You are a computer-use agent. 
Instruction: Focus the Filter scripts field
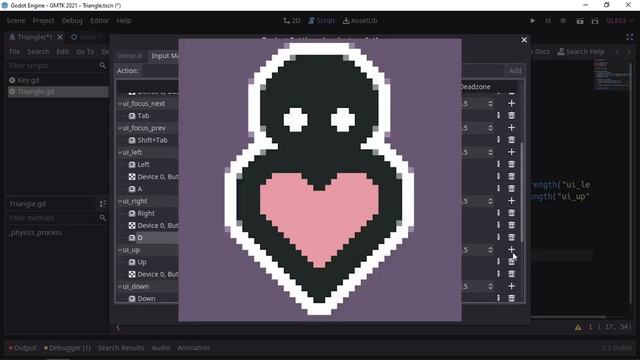tap(57, 65)
